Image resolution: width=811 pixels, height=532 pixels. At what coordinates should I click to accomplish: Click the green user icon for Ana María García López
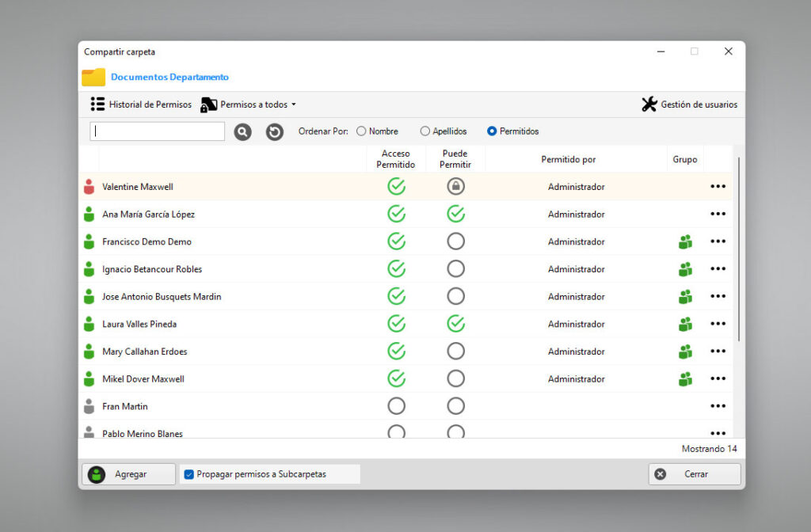89,214
